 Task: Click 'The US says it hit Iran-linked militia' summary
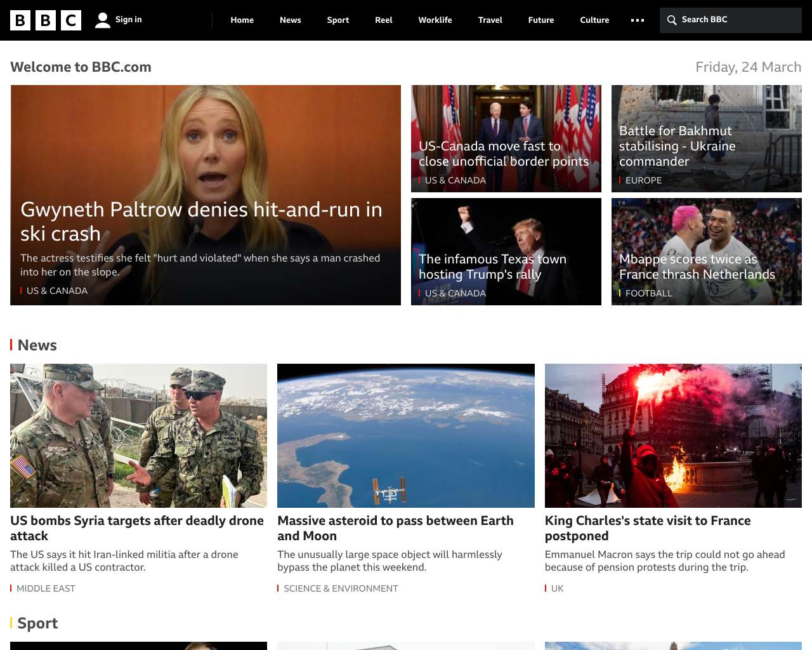coord(124,560)
